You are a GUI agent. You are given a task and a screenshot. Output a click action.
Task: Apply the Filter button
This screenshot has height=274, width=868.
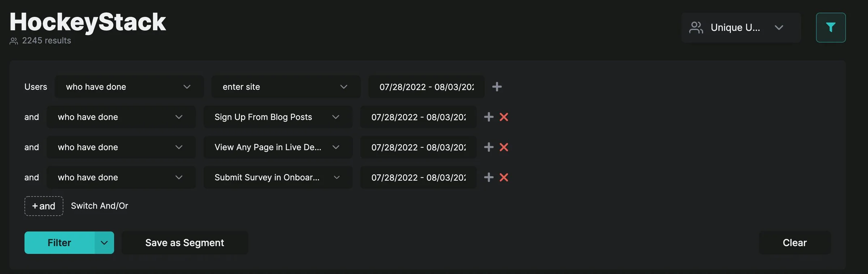coord(59,243)
